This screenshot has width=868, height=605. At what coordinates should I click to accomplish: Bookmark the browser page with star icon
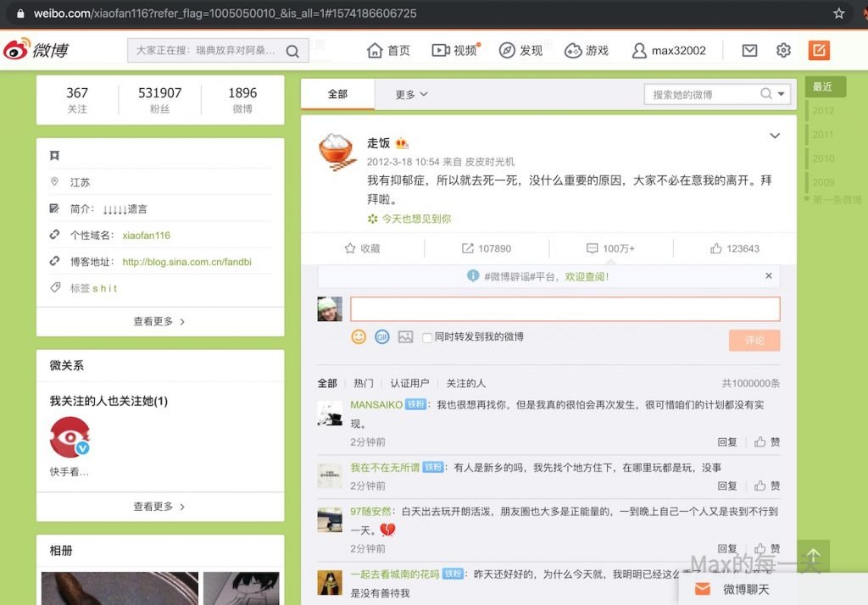(x=839, y=14)
